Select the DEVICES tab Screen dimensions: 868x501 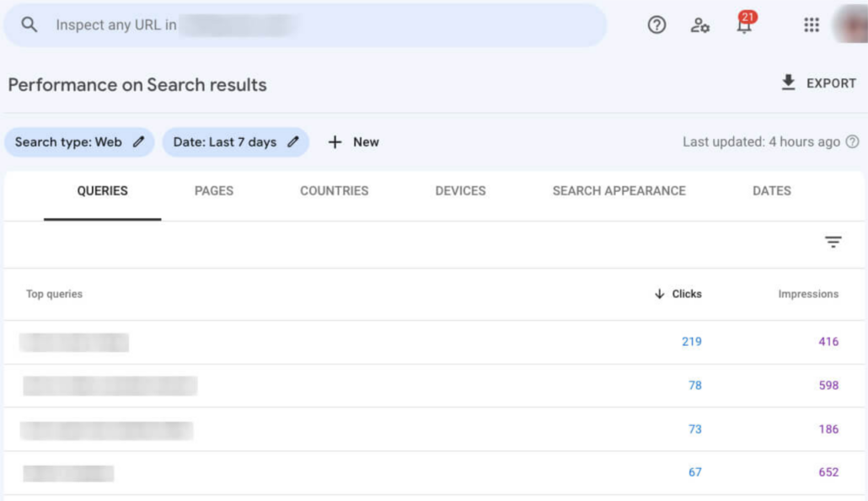[460, 191]
